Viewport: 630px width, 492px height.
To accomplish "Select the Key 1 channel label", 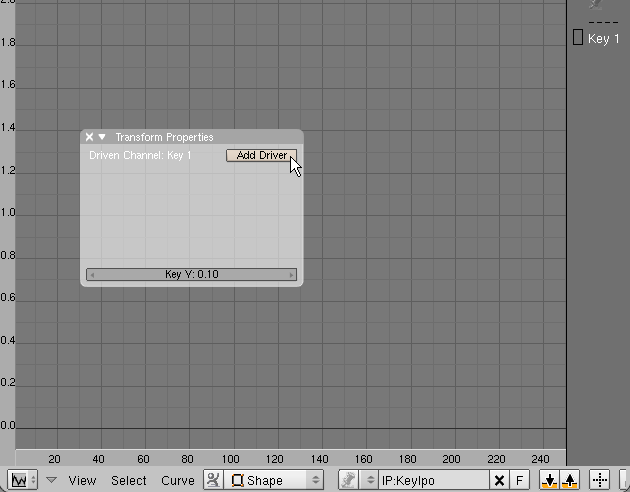I will tap(603, 39).
